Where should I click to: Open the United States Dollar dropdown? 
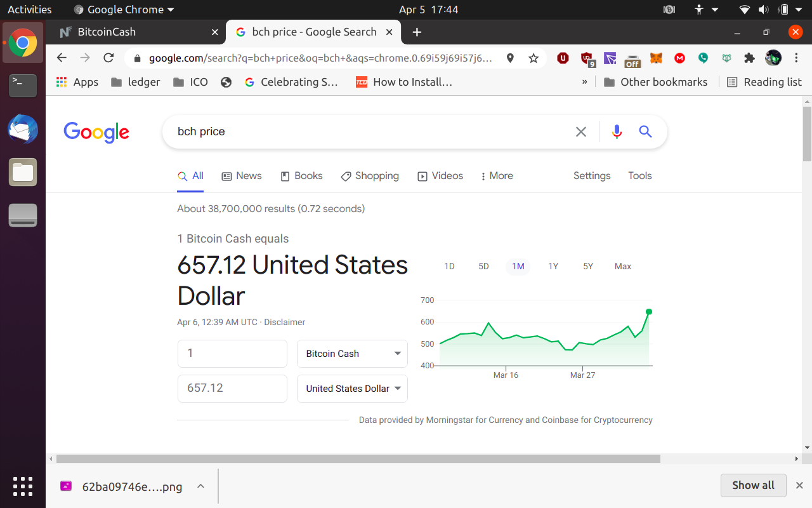[352, 389]
